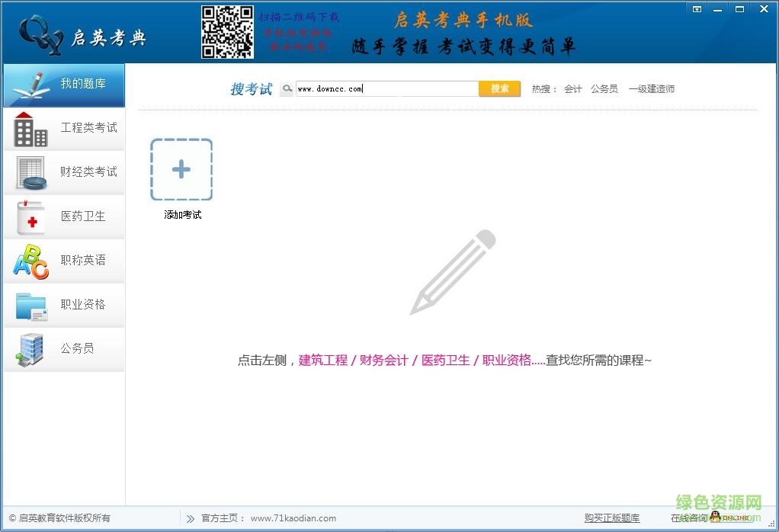The height and width of the screenshot is (532, 779).
Task: Select the 职称英语 ABC icon
Action: (x=30, y=261)
